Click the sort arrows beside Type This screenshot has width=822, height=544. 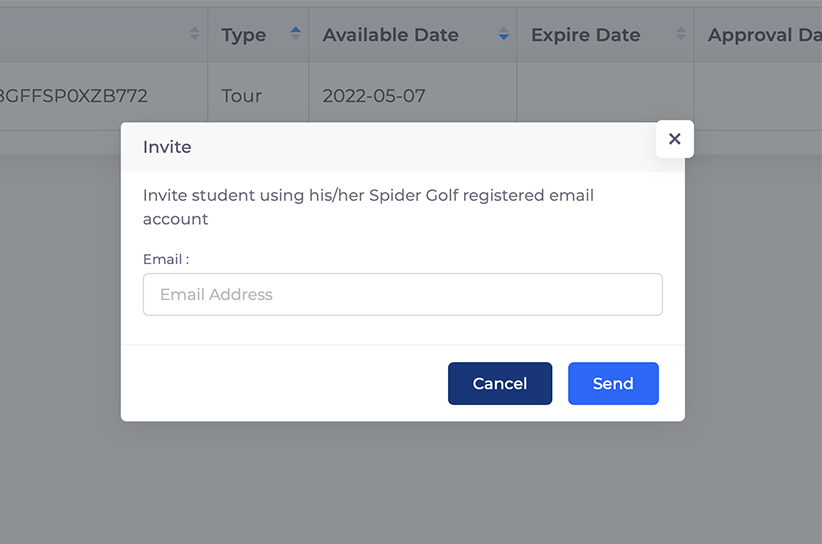coord(295,34)
